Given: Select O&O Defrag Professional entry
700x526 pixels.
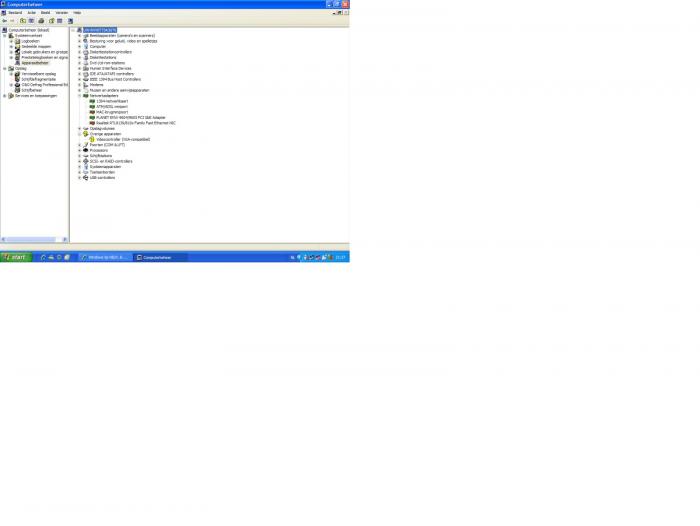Looking at the screenshot, I should tap(45, 84).
